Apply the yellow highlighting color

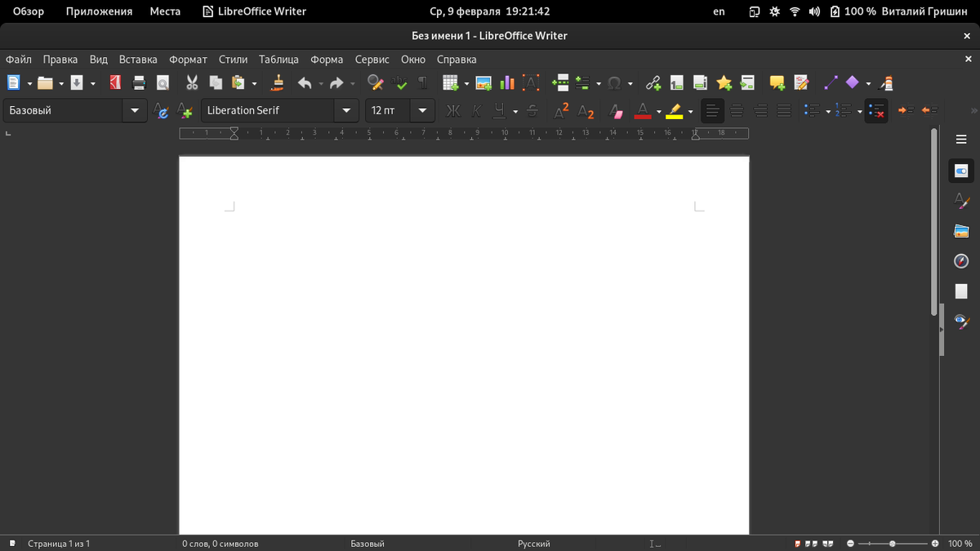[x=675, y=110]
